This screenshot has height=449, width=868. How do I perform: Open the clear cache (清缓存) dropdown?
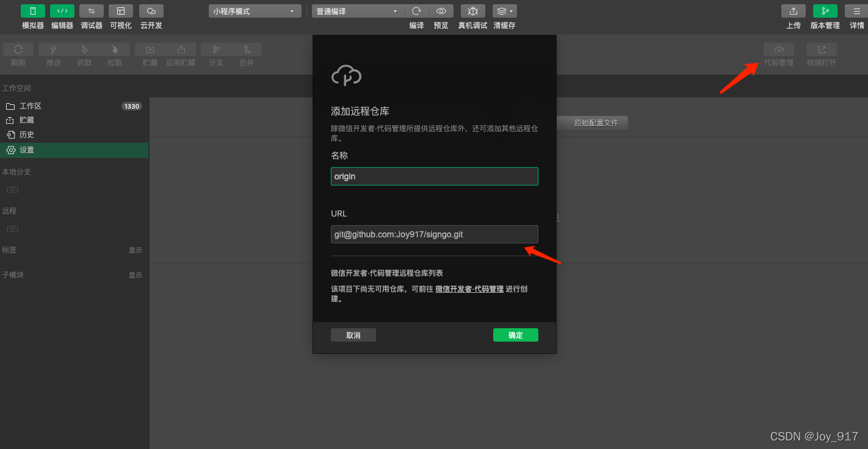[x=505, y=11]
